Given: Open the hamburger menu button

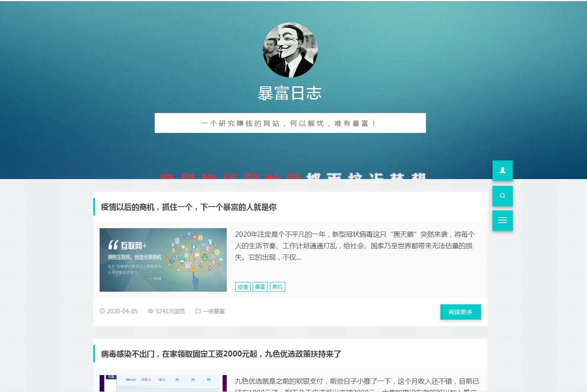Looking at the screenshot, I should pyautogui.click(x=502, y=221).
